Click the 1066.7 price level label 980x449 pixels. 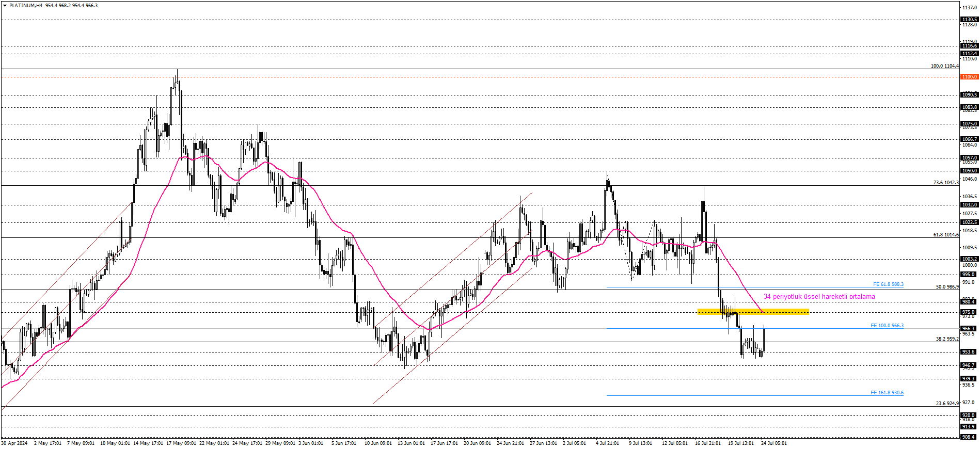point(969,139)
